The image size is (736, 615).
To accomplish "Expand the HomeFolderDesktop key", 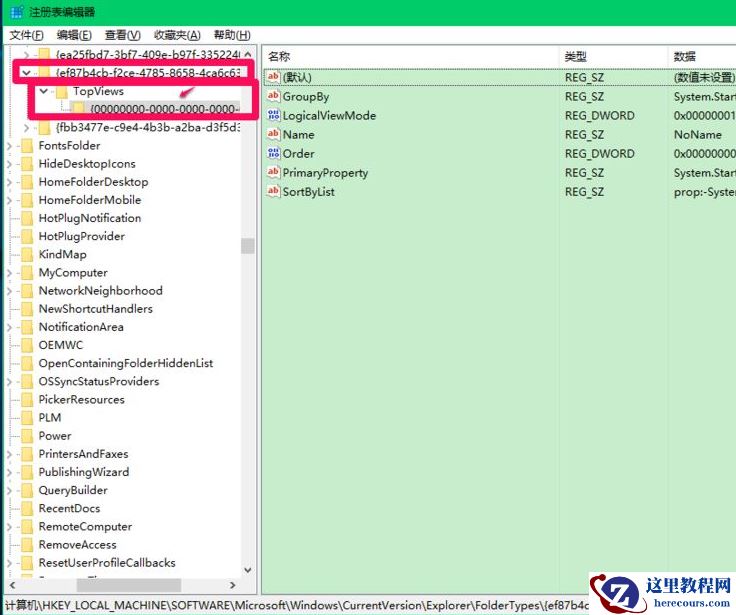I will coord(9,182).
